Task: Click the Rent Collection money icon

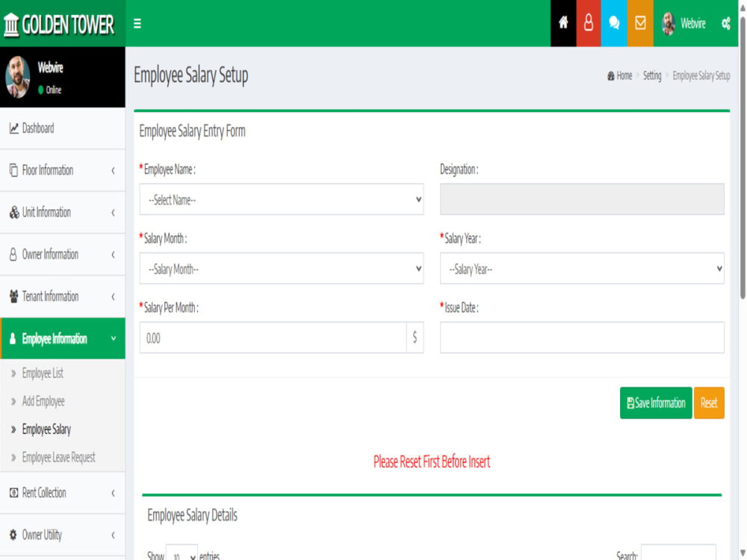Action: [13, 492]
